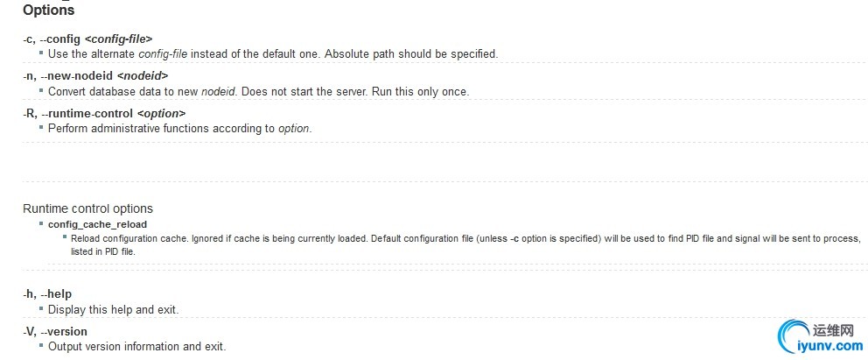
Task: Click the bullet before "Display this help"
Action: 40,309
